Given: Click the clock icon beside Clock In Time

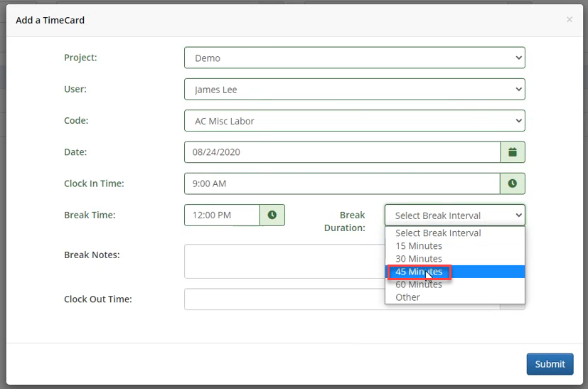Looking at the screenshot, I should 513,183.
